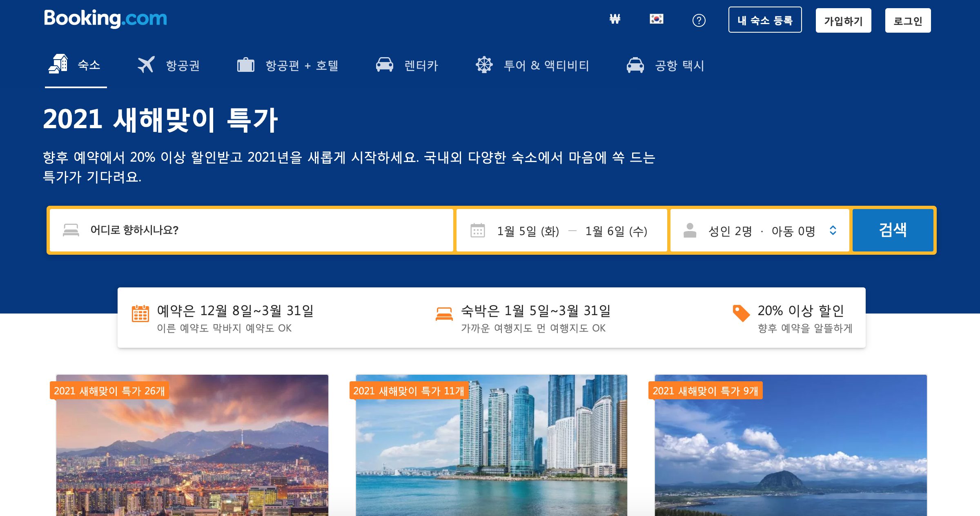The width and height of the screenshot is (980, 516).
Task: Click the calendar icon in the date field
Action: point(477,231)
